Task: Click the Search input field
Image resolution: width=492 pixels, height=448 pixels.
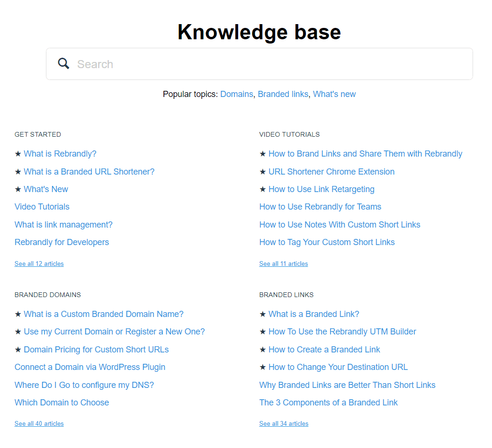Action: (x=270, y=64)
